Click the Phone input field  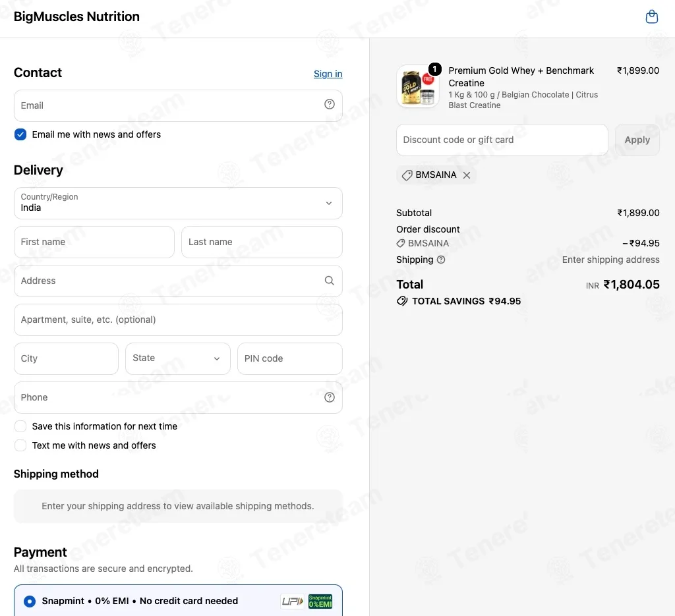(178, 397)
